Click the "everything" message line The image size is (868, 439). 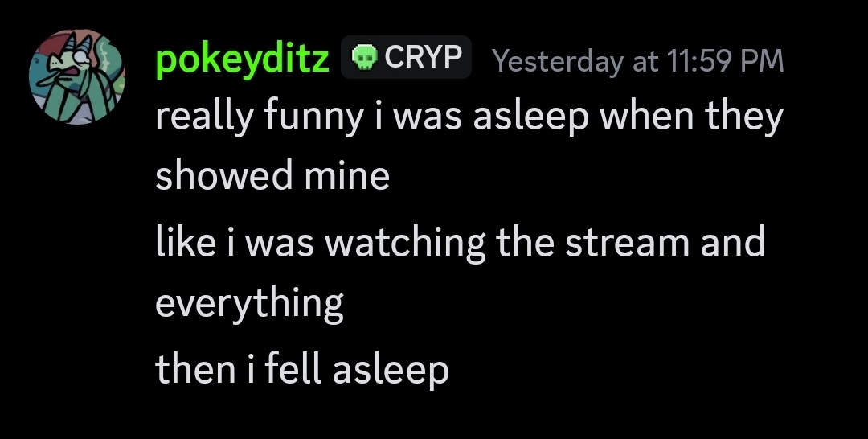pyautogui.click(x=249, y=303)
